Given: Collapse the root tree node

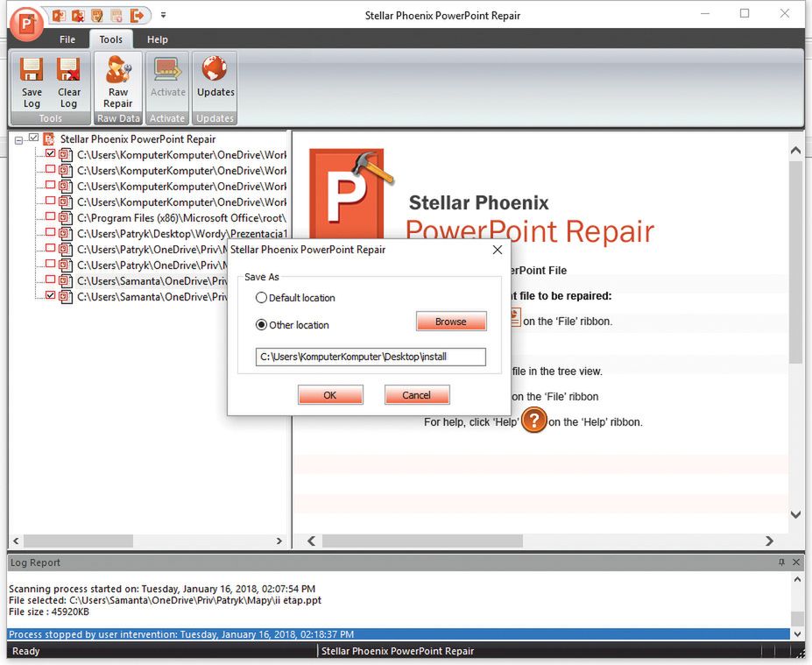Looking at the screenshot, I should click(19, 140).
